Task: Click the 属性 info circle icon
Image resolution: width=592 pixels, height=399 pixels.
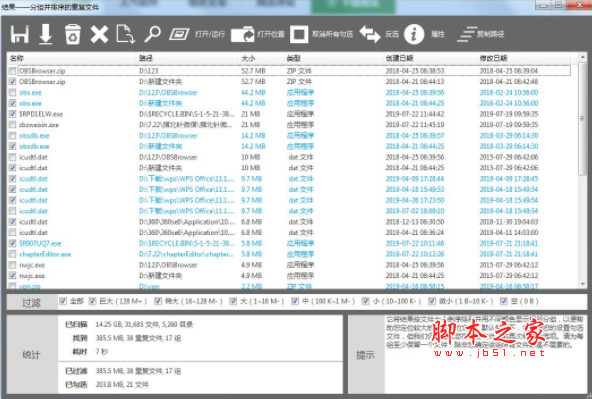Action: pos(414,34)
